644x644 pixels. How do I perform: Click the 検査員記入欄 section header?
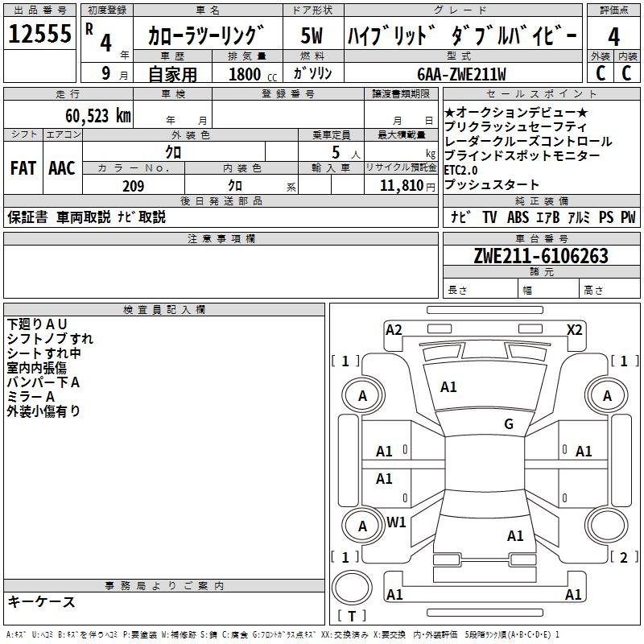[x=164, y=310]
